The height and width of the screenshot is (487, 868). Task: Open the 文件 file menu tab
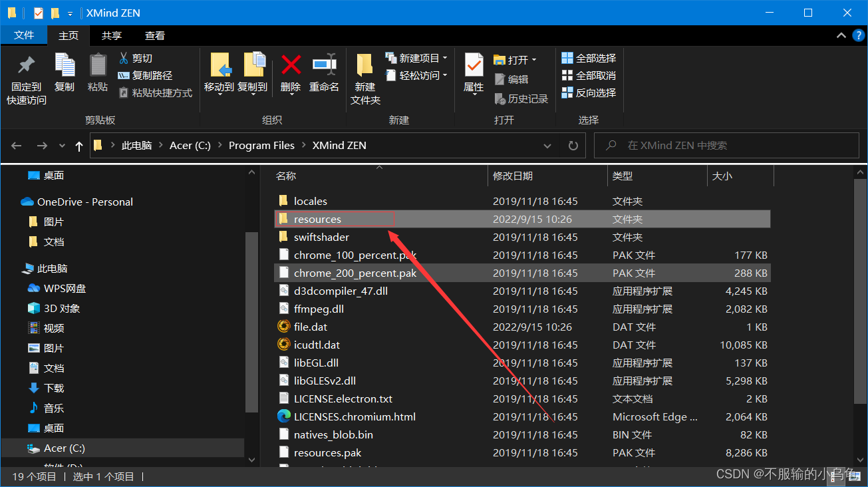[x=24, y=35]
